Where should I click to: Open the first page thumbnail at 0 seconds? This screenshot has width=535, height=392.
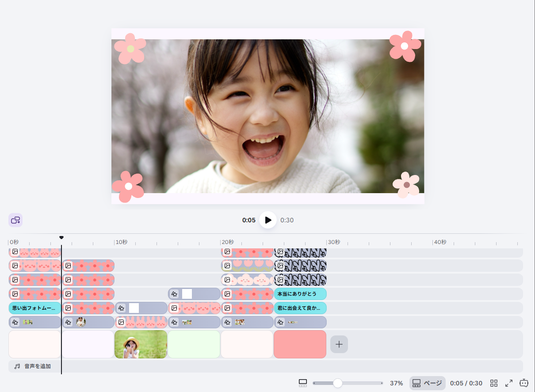35,344
